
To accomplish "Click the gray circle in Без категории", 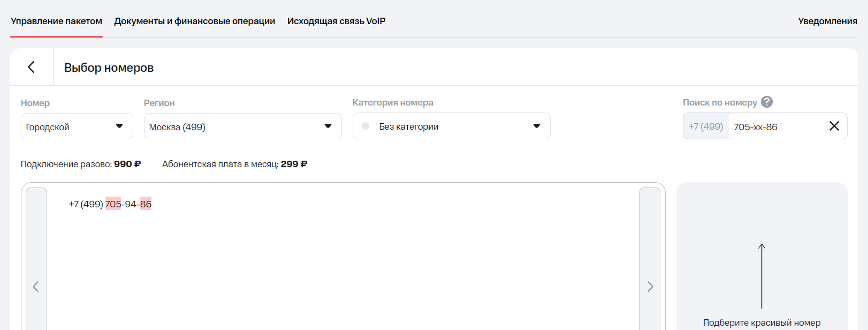I will (x=366, y=126).
